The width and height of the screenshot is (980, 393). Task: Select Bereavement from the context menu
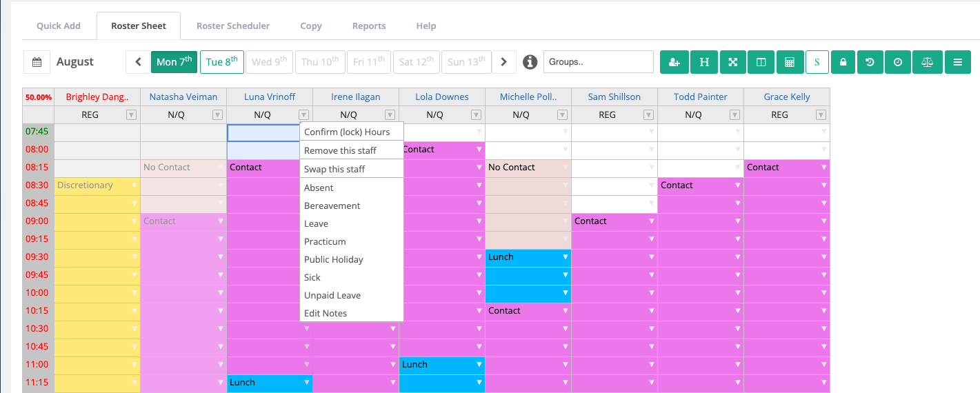click(x=352, y=205)
